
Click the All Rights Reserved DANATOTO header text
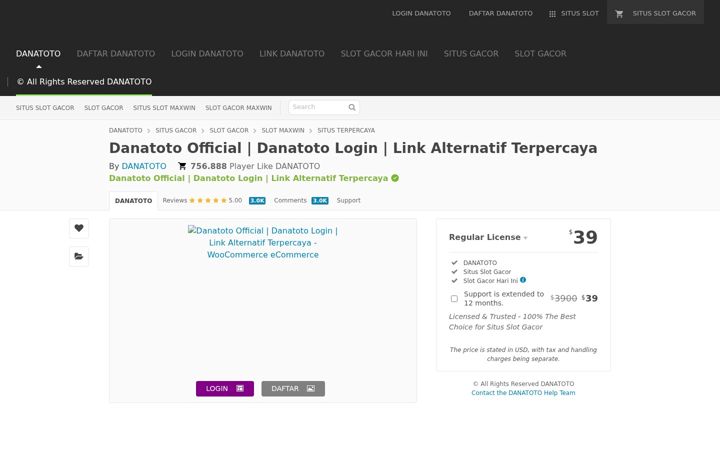coord(84,82)
